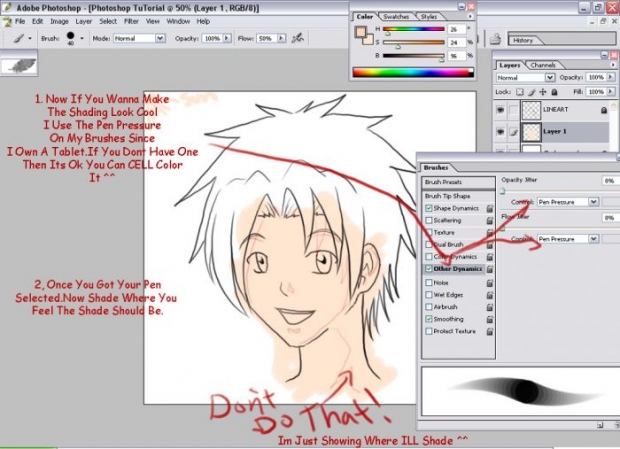Open the Color panel flyout menu arrow
The width and height of the screenshot is (620, 449).
470,17
